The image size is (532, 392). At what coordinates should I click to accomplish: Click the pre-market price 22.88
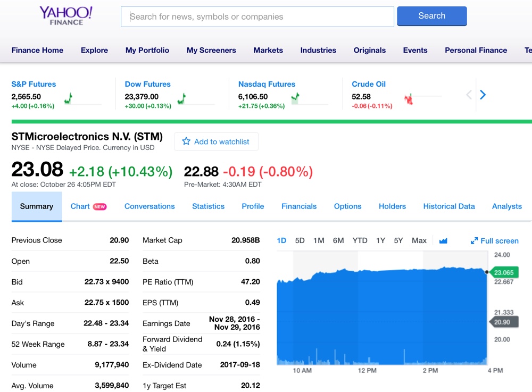click(x=201, y=172)
